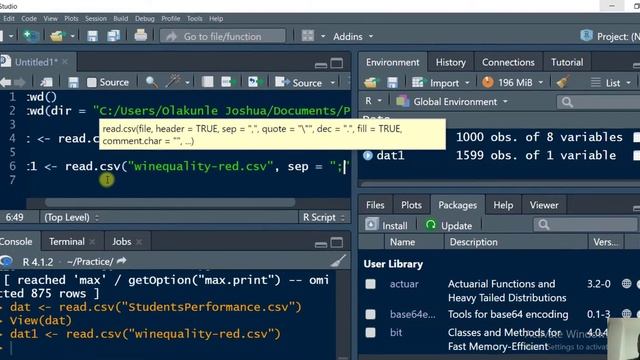Image resolution: width=640 pixels, height=360 pixels.
Task: Expand Global Environment dropdown
Action: click(452, 102)
